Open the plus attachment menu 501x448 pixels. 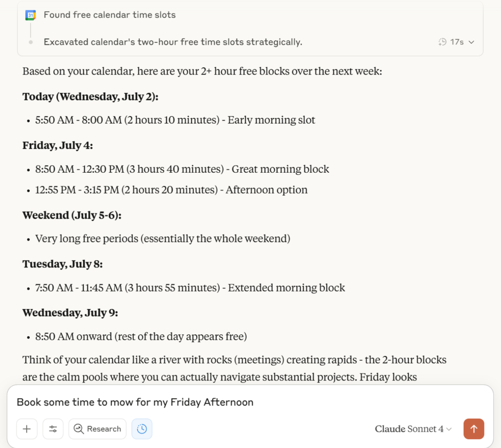[x=27, y=429]
